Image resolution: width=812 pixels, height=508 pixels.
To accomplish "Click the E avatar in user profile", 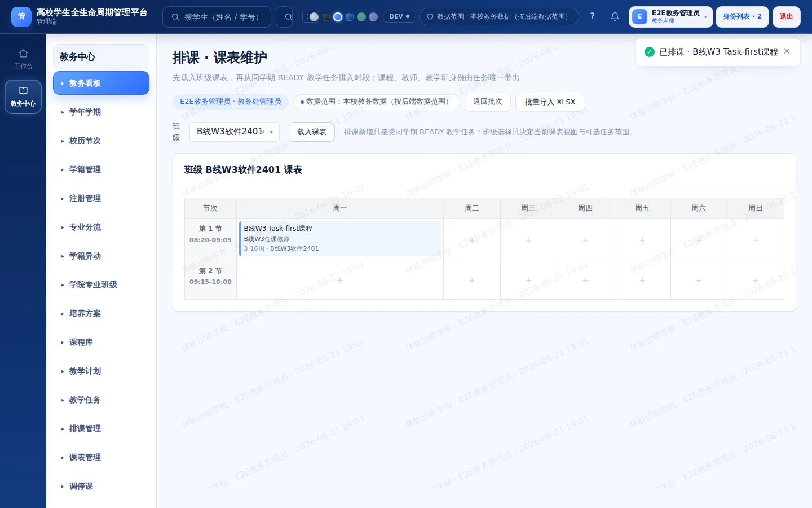I will (639, 17).
